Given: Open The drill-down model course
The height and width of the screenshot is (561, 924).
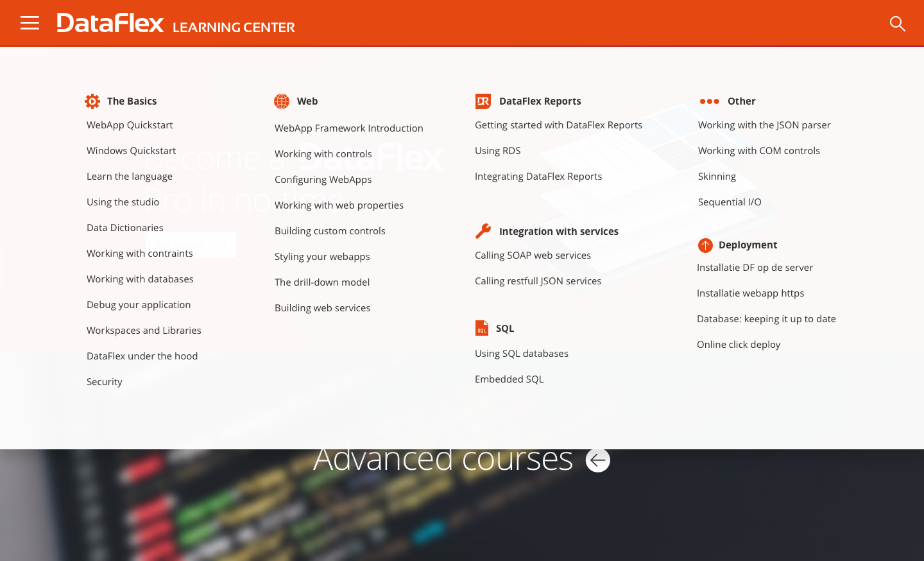Looking at the screenshot, I should 322,282.
